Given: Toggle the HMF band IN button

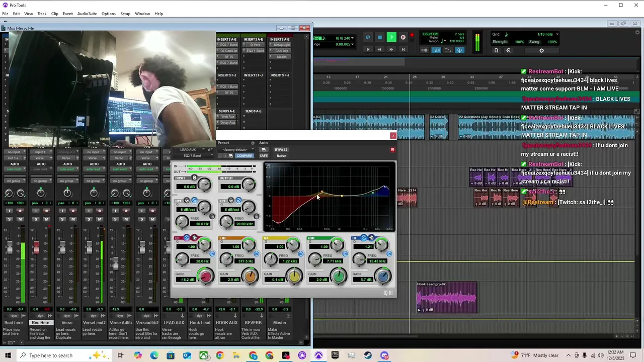Looking at the screenshot, I should pos(345,254).
